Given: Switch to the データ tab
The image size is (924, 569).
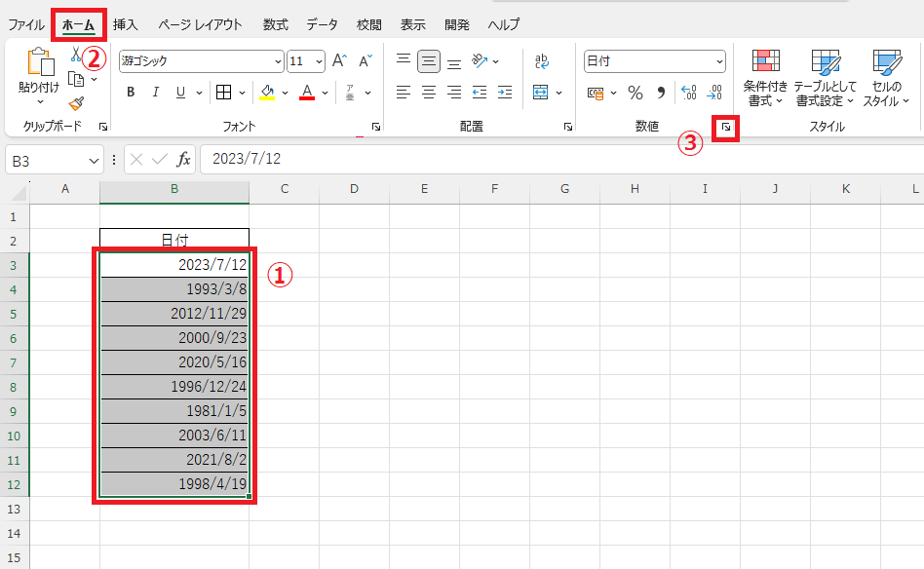Looking at the screenshot, I should (x=322, y=24).
